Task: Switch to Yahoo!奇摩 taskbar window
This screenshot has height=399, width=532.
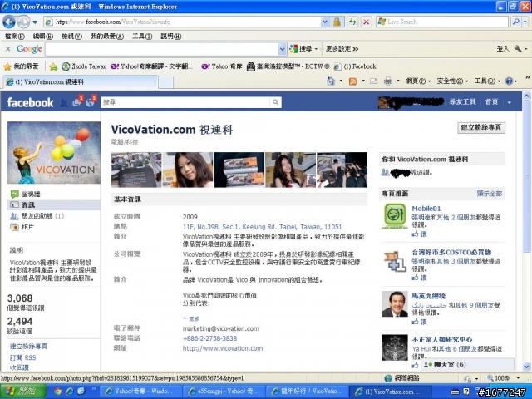Action: [x=141, y=392]
